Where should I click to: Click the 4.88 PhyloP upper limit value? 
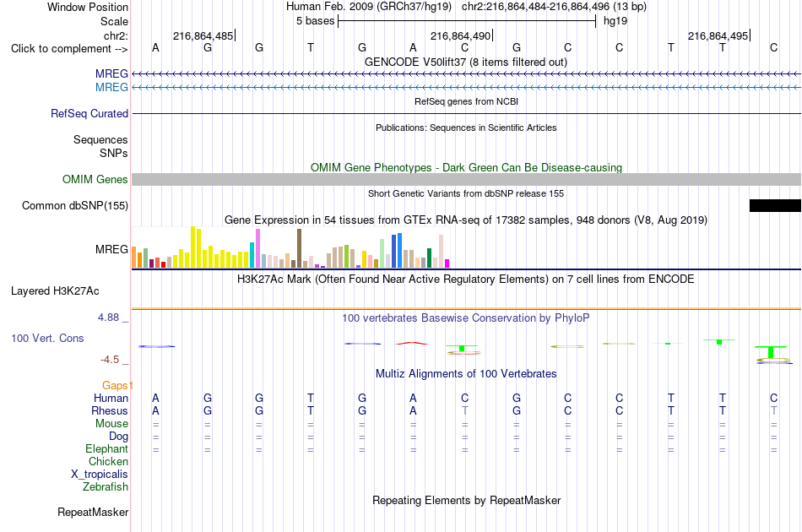108,318
